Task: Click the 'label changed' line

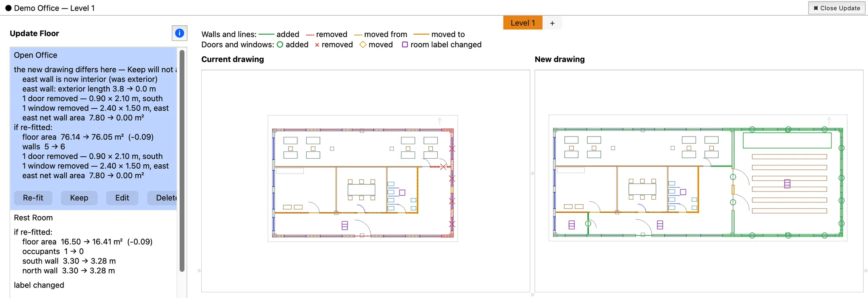Action: tap(39, 285)
